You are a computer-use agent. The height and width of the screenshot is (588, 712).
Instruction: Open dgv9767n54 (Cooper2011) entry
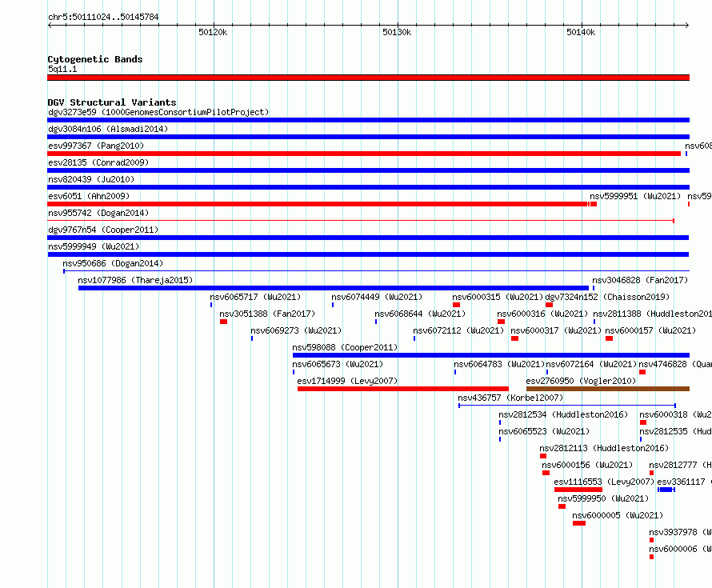[103, 230]
